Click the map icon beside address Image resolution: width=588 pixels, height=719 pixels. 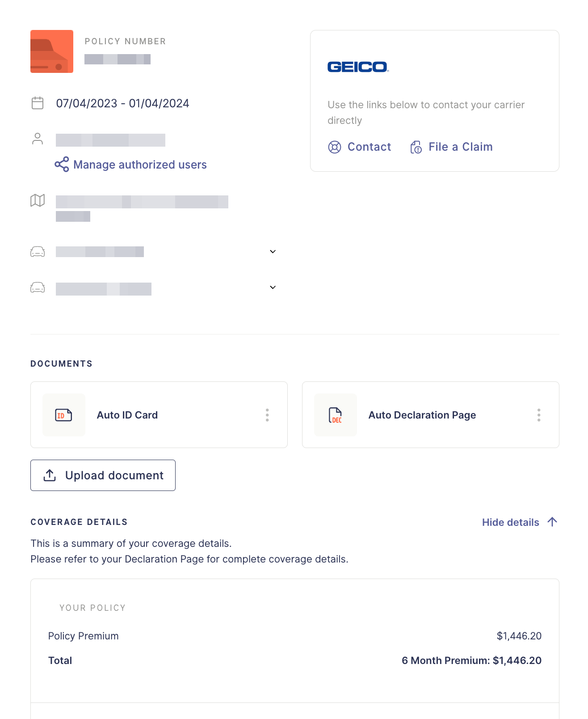tap(38, 200)
